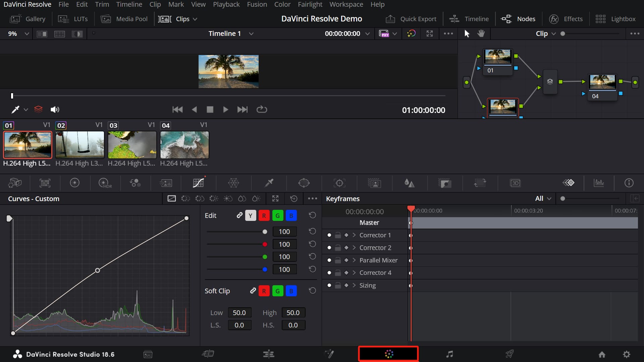644x362 pixels.
Task: Open the RGB Mixer palette
Action: pos(135,183)
